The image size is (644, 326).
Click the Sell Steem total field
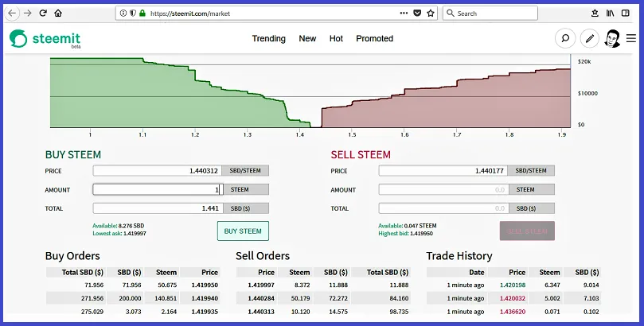(443, 208)
